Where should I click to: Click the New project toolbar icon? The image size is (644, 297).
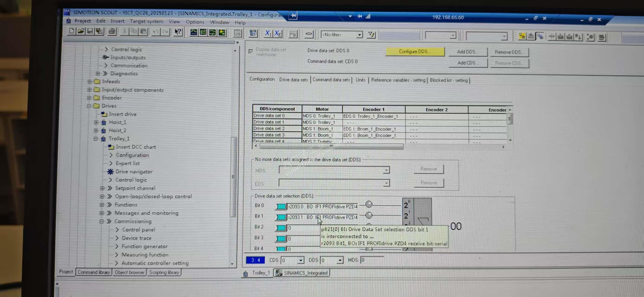pyautogui.click(x=71, y=31)
